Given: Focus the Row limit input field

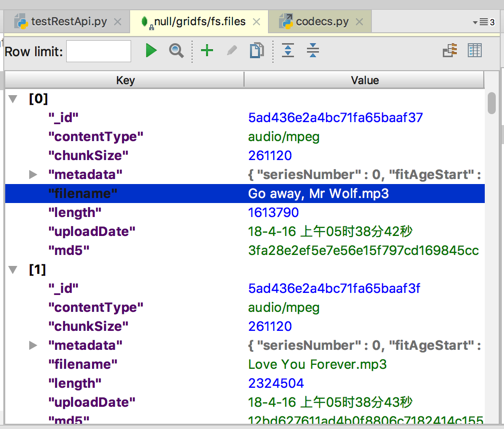Looking at the screenshot, I should [99, 51].
